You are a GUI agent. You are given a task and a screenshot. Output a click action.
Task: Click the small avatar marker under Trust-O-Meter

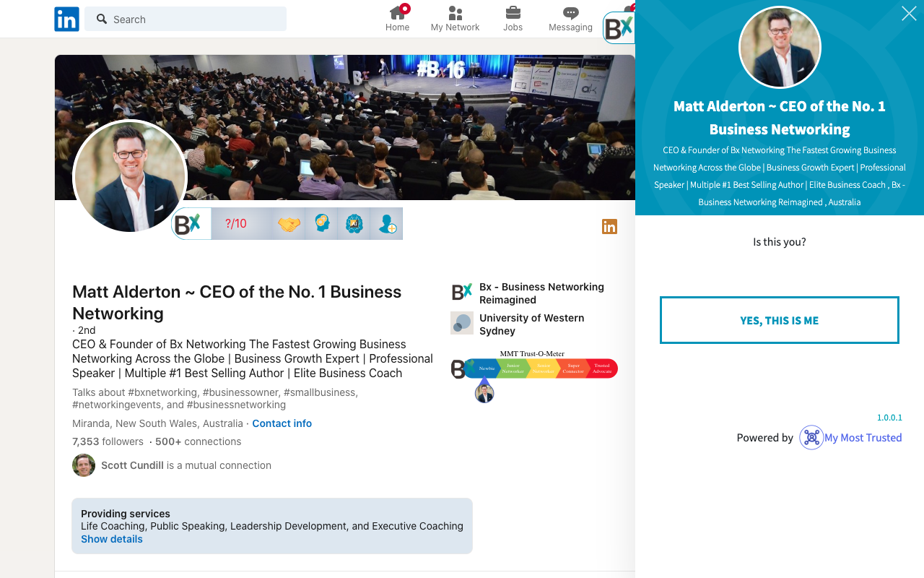pyautogui.click(x=484, y=393)
